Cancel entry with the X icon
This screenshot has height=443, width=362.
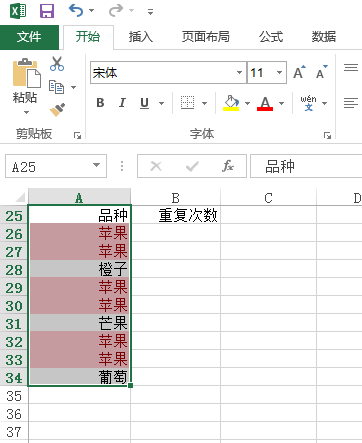click(x=156, y=166)
